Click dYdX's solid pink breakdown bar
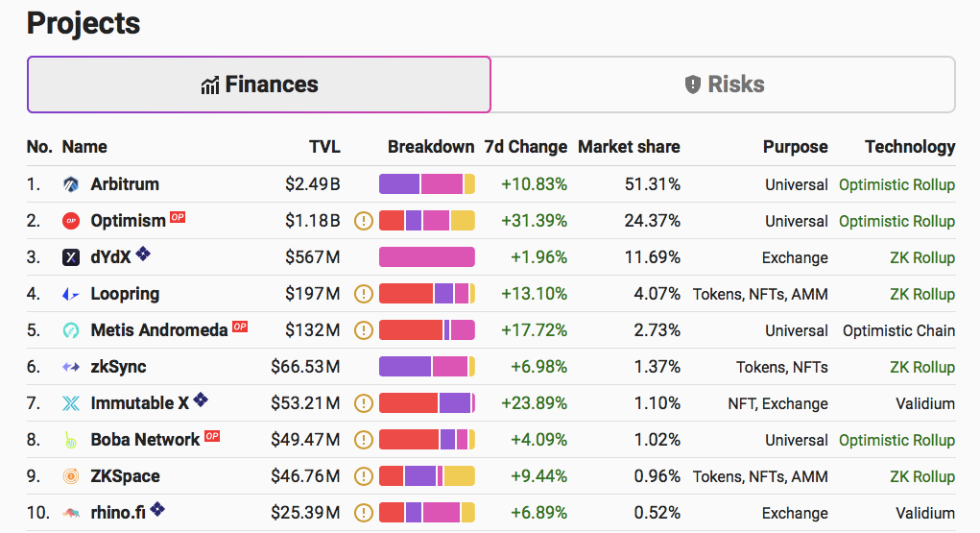Image resolution: width=980 pixels, height=533 pixels. click(x=427, y=257)
